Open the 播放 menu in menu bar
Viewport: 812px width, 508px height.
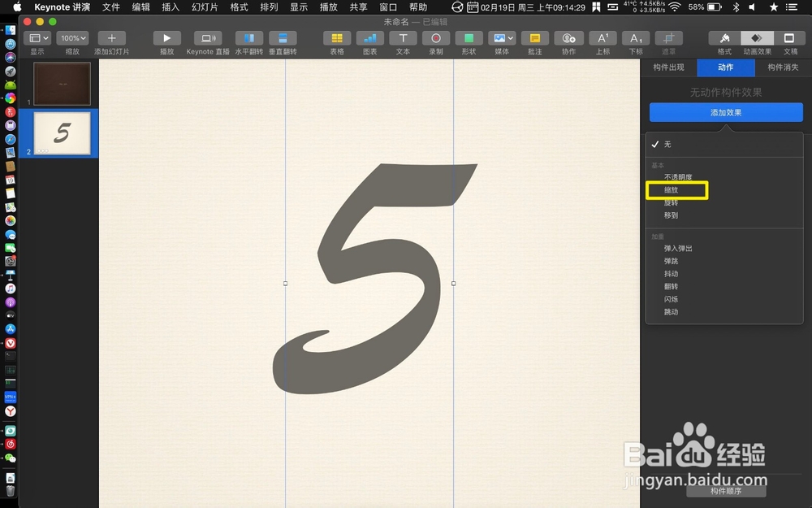coord(328,7)
